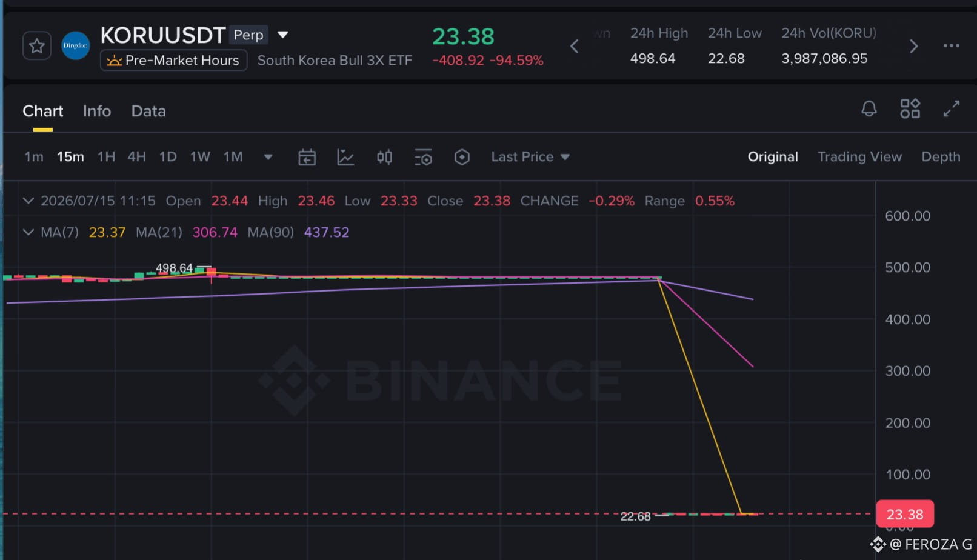Open the price alert bell icon
Screen dimensions: 977x560
[x=869, y=108]
